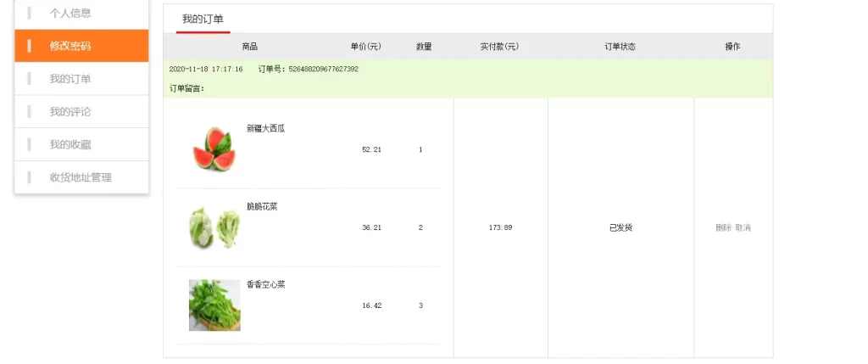The image size is (868, 364).
Task: Open the 脆脆花菜 product name link
Action: [x=262, y=207]
